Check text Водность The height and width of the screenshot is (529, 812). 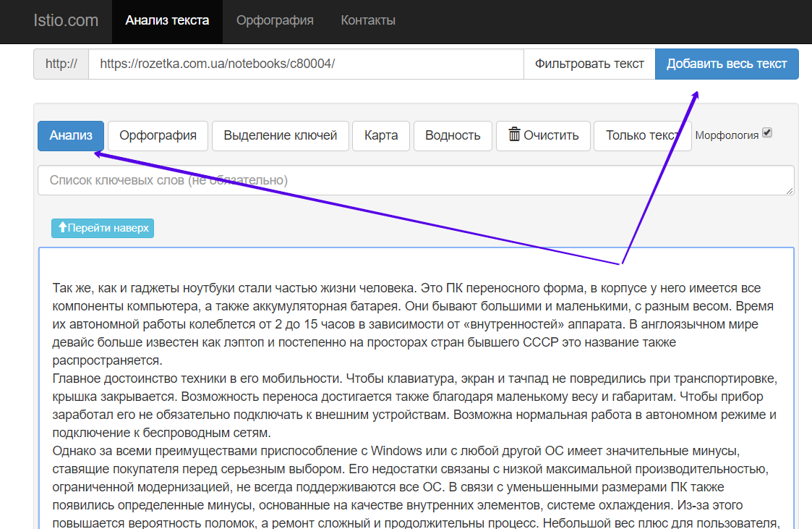pyautogui.click(x=453, y=135)
